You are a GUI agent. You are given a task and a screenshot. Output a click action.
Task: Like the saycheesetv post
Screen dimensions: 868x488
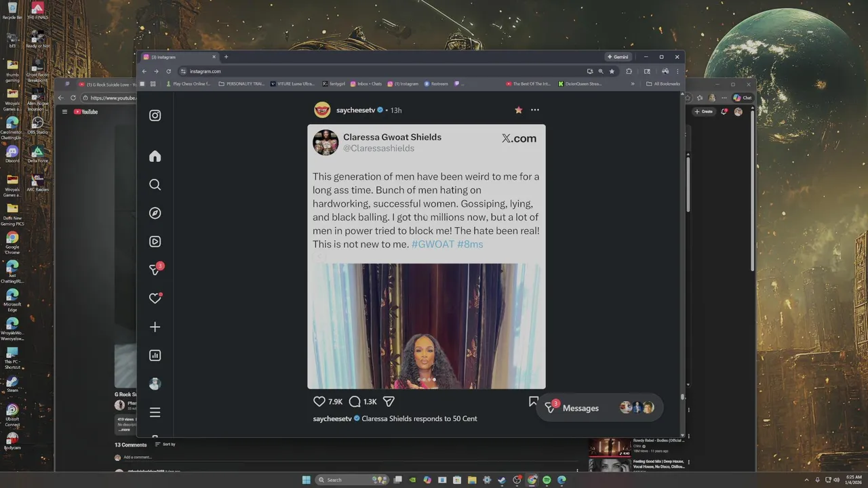click(319, 401)
